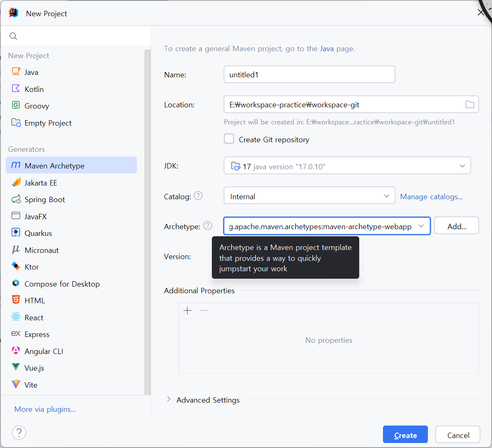Click the Compose for Desktop hexagon icon
This screenshot has height=448, width=492.
[16, 283]
